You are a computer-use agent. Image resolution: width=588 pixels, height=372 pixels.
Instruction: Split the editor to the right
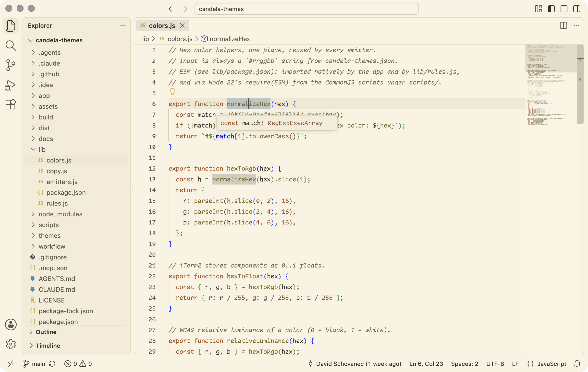pos(563,25)
